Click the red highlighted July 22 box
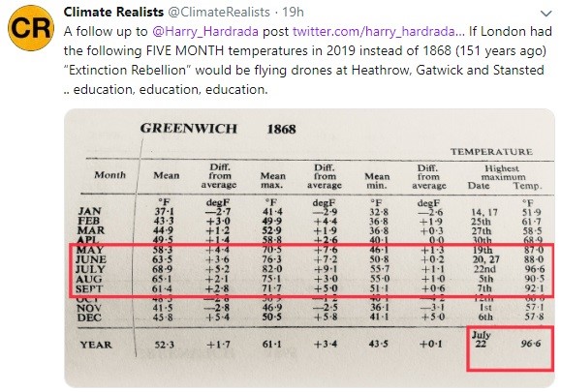This screenshot has height=392, width=561. (511, 347)
